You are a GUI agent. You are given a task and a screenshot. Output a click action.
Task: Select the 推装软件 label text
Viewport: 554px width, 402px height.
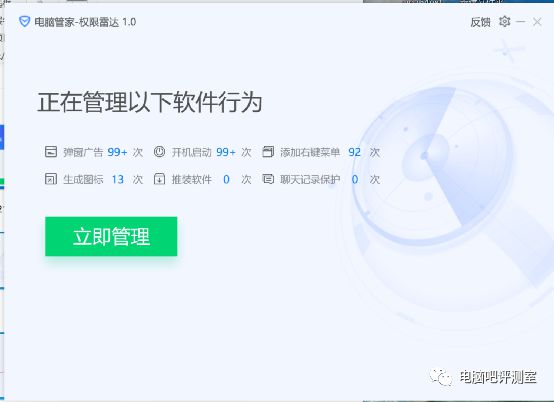click(191, 179)
